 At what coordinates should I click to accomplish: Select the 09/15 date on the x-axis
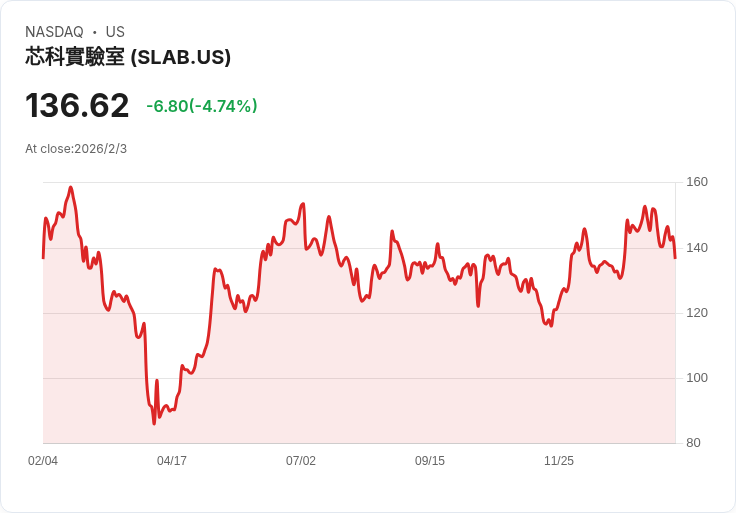pos(430,461)
